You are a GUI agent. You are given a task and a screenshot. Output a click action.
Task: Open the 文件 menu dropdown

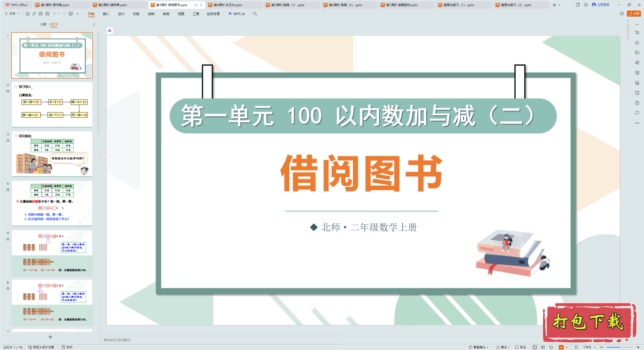[x=12, y=14]
